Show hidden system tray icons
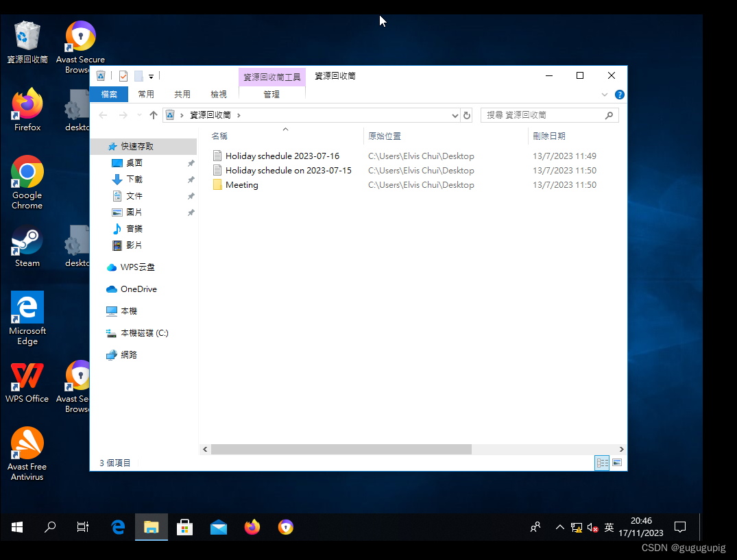 [x=560, y=527]
